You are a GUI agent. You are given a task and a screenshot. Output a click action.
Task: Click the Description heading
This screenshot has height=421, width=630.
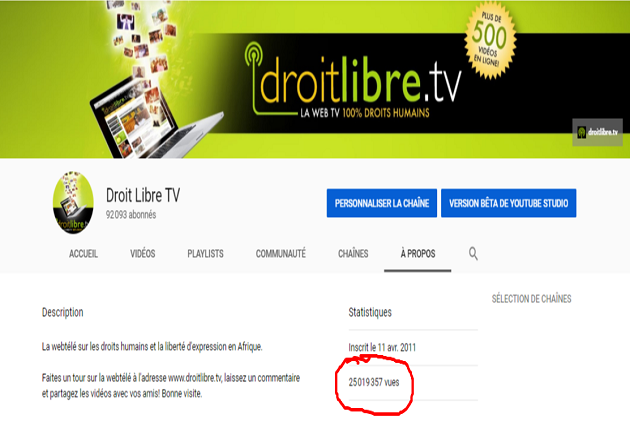63,313
